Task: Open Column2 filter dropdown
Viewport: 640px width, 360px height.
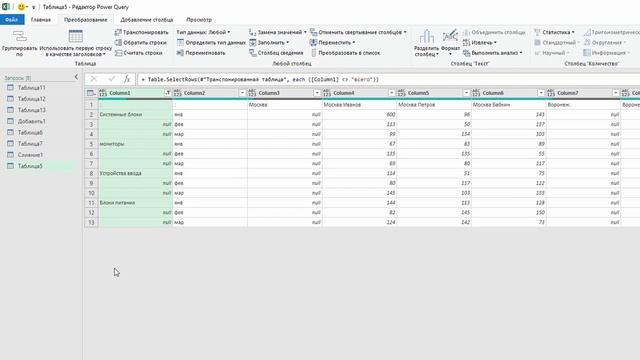Action: point(242,93)
